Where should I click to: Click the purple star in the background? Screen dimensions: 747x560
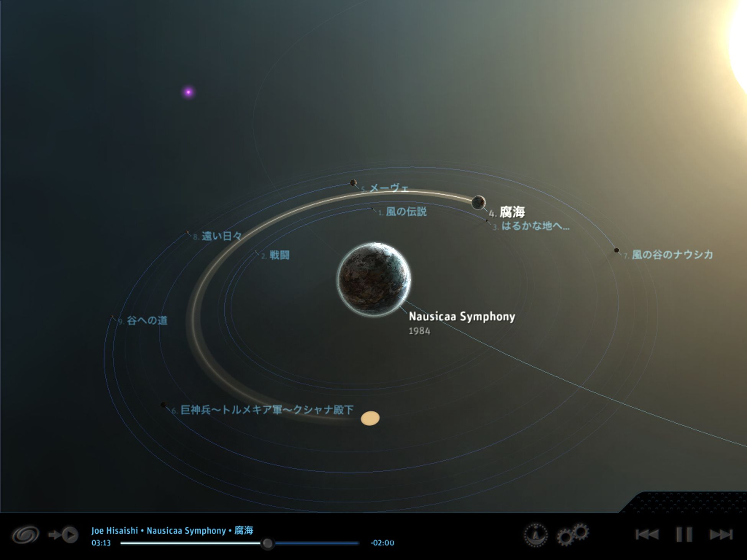click(188, 92)
